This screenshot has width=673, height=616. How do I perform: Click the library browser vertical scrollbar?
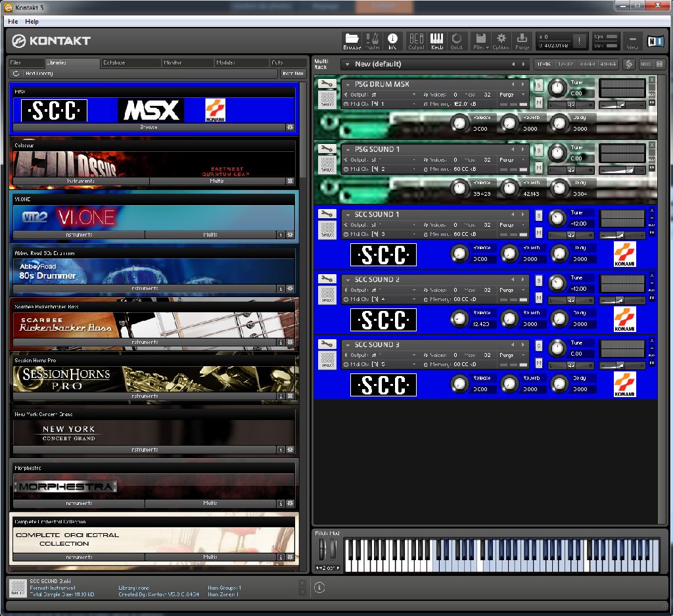click(x=303, y=129)
